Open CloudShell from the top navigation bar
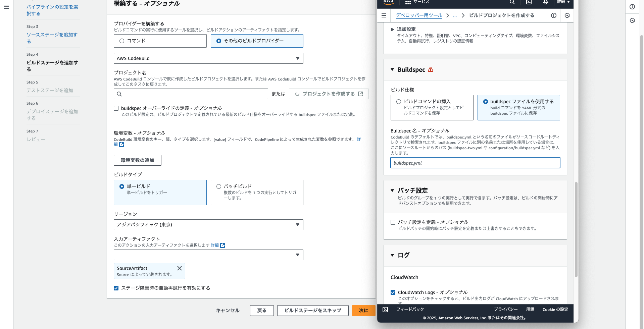Image resolution: width=644 pixels, height=329 pixels. click(529, 2)
